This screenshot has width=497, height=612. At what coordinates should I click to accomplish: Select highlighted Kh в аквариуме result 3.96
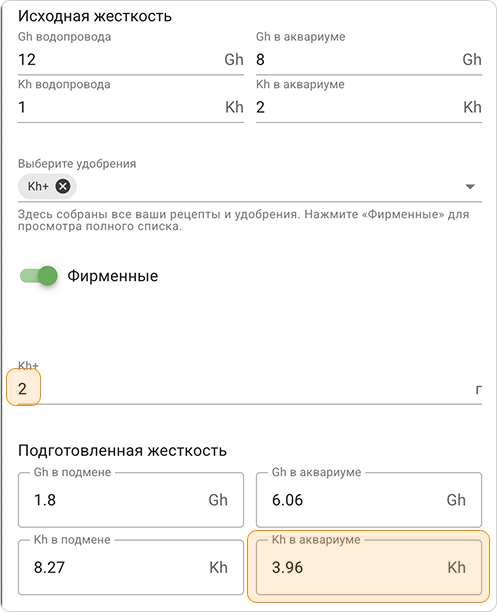pyautogui.click(x=369, y=567)
